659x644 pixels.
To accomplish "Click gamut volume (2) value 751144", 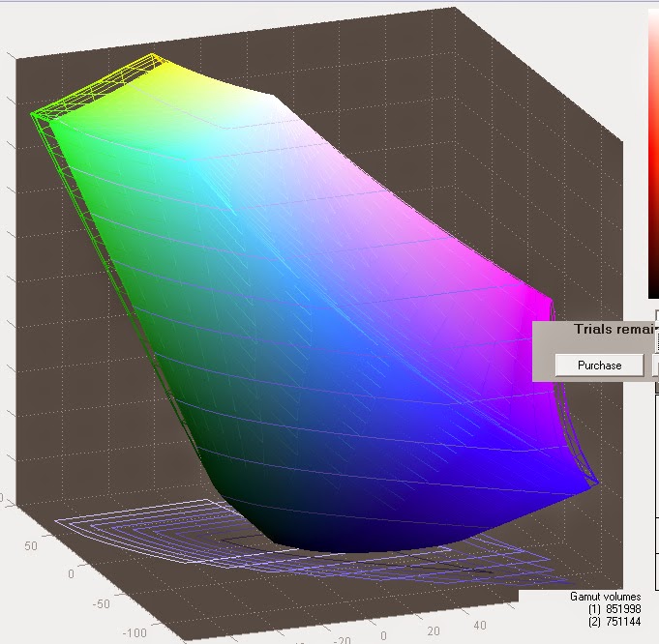I will [x=623, y=622].
